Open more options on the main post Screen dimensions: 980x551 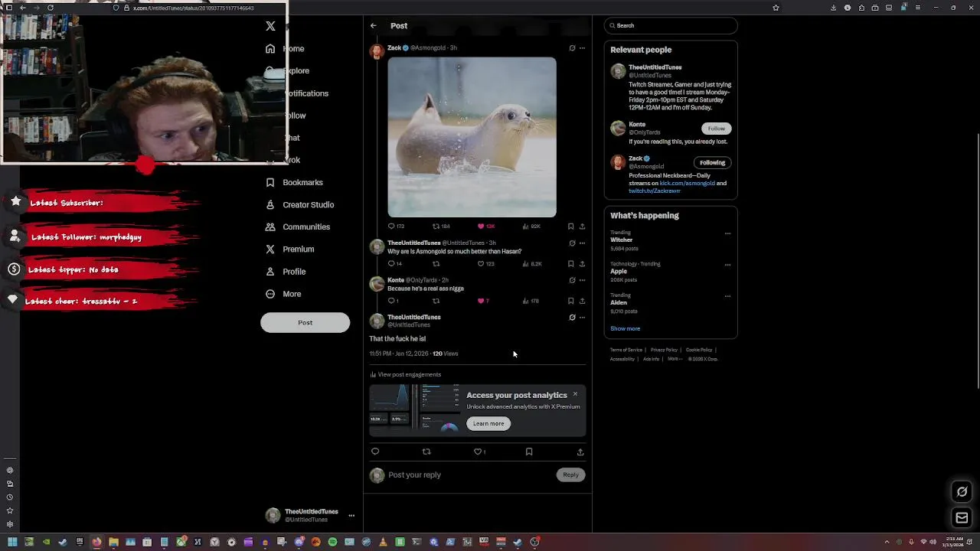[582, 318]
